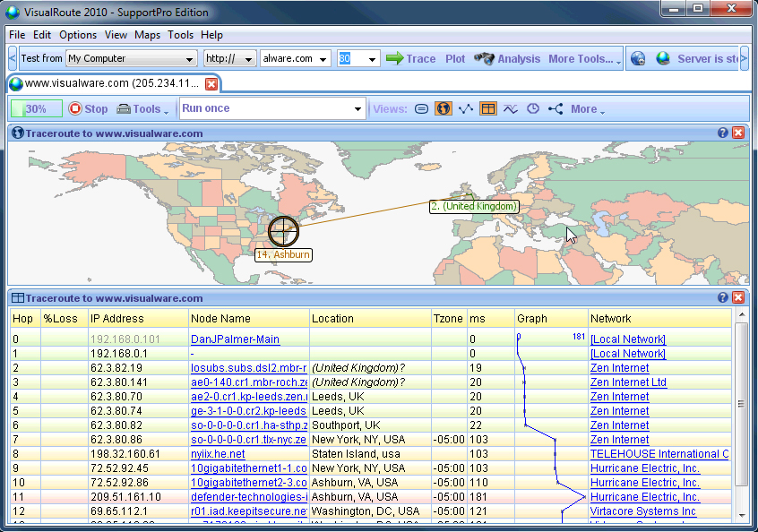The image size is (758, 532).
Task: Expand the target address dropdown arrow
Action: pos(323,59)
